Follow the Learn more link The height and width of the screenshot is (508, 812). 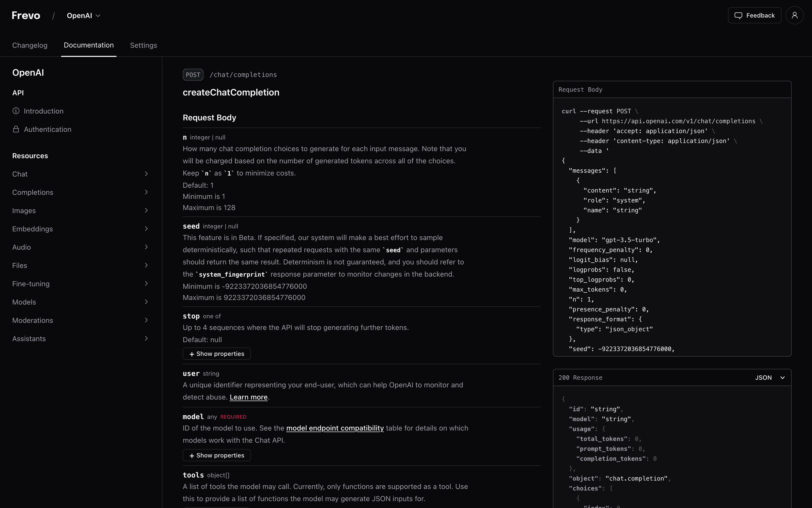click(249, 397)
